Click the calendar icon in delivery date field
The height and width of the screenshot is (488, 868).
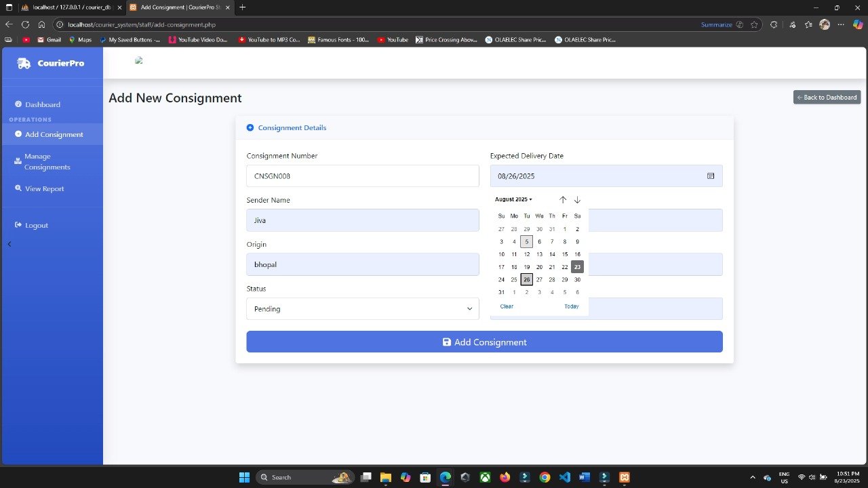(711, 176)
